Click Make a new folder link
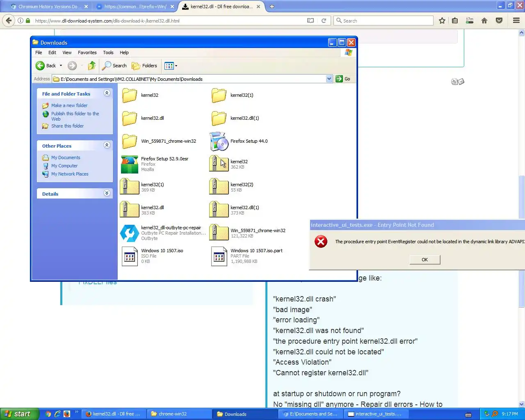525x420 pixels. click(69, 105)
